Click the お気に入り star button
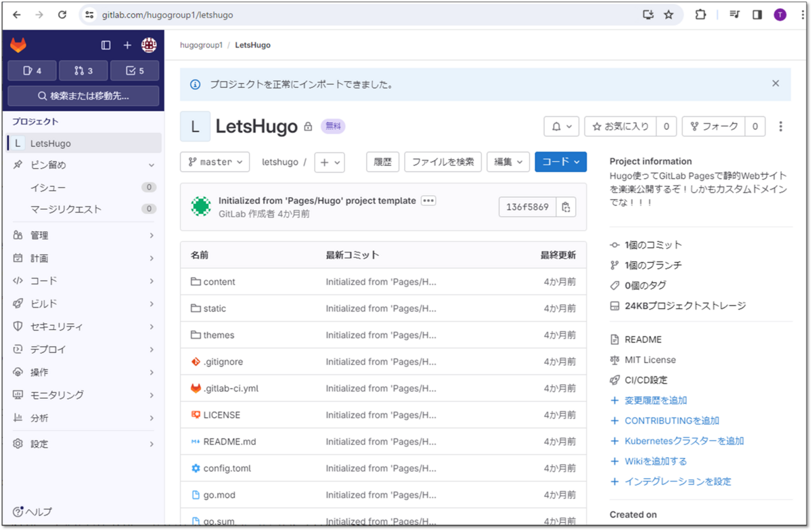This screenshot has width=812, height=531. 621,126
